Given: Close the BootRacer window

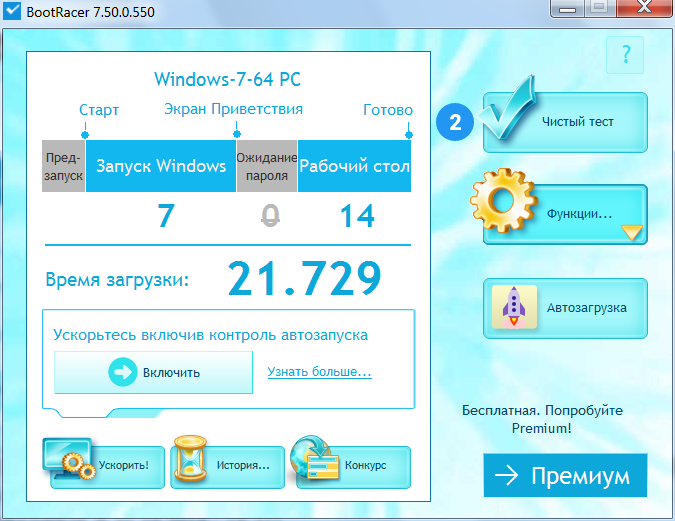Looking at the screenshot, I should click(x=644, y=8).
